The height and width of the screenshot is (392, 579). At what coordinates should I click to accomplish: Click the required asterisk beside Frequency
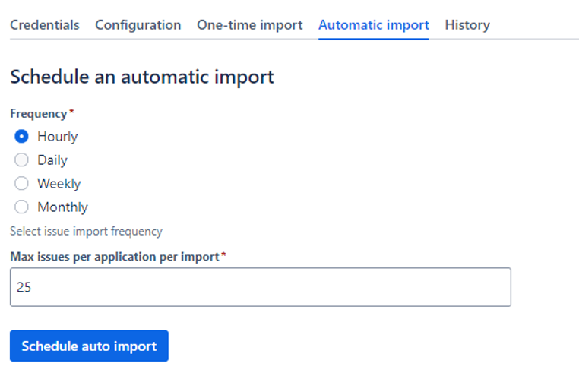[x=71, y=112]
